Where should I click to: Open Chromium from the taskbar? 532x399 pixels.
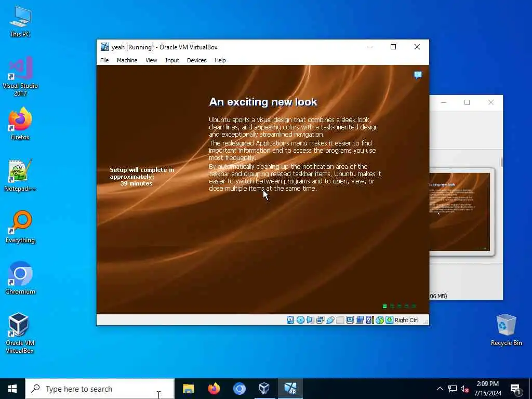coord(239,389)
